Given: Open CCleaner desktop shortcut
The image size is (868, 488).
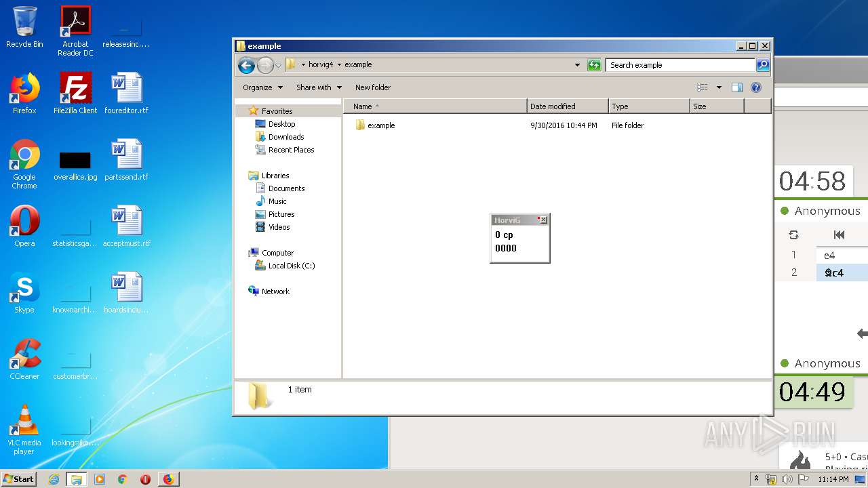Looking at the screenshot, I should [24, 359].
